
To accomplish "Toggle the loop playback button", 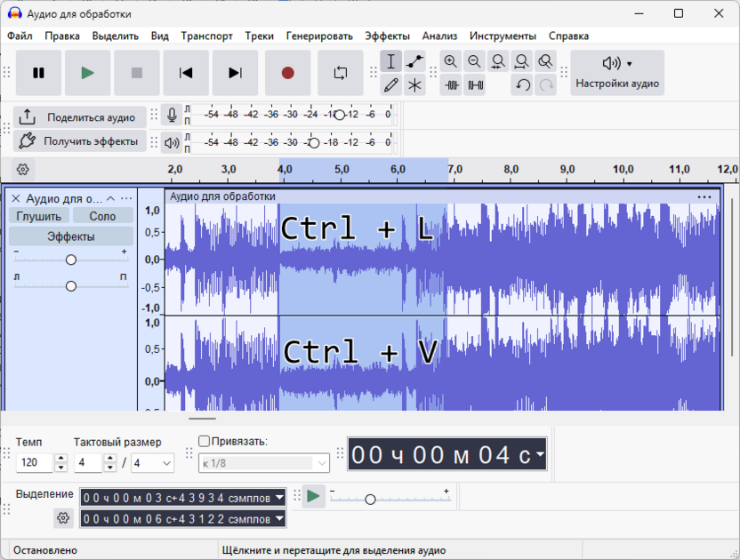I will click(x=341, y=73).
